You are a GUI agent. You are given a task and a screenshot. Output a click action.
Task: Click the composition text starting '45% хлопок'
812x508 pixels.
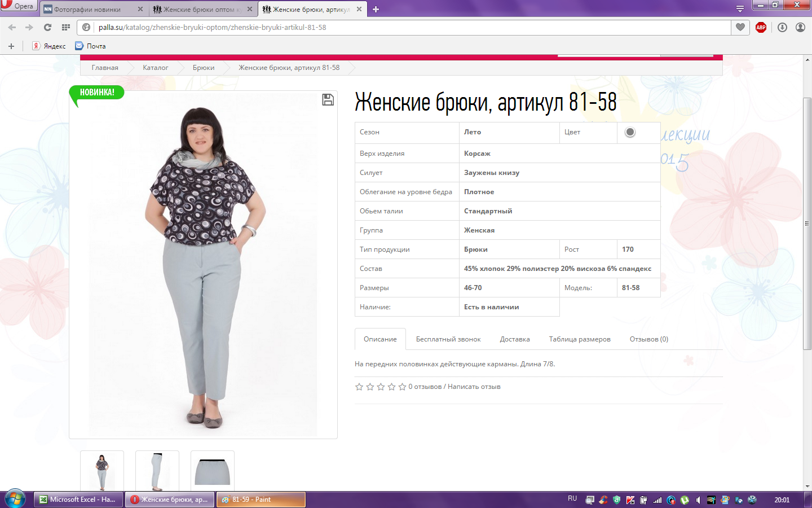[558, 269]
